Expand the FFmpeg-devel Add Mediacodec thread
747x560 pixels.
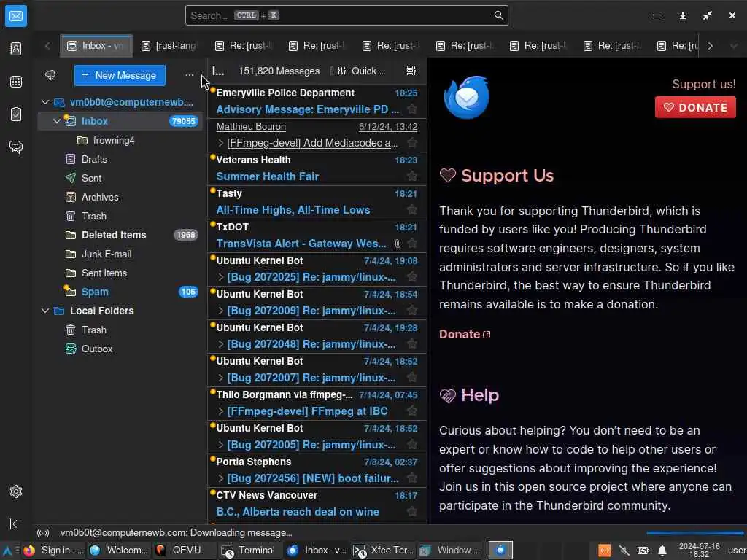tap(220, 143)
